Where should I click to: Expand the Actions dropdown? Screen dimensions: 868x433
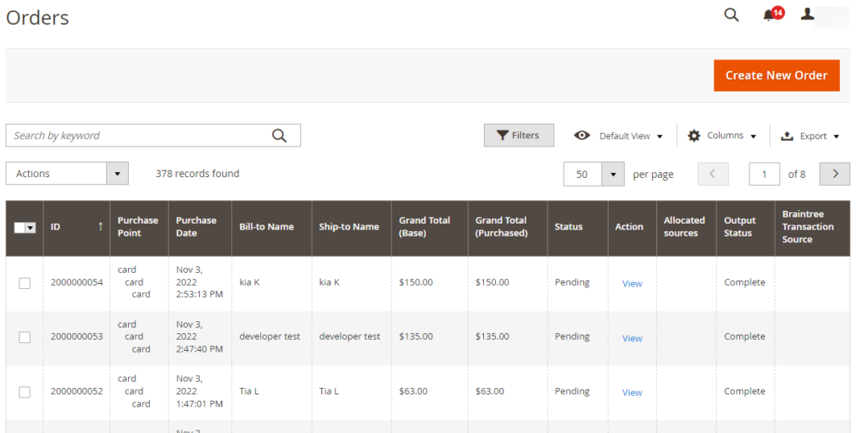(117, 174)
